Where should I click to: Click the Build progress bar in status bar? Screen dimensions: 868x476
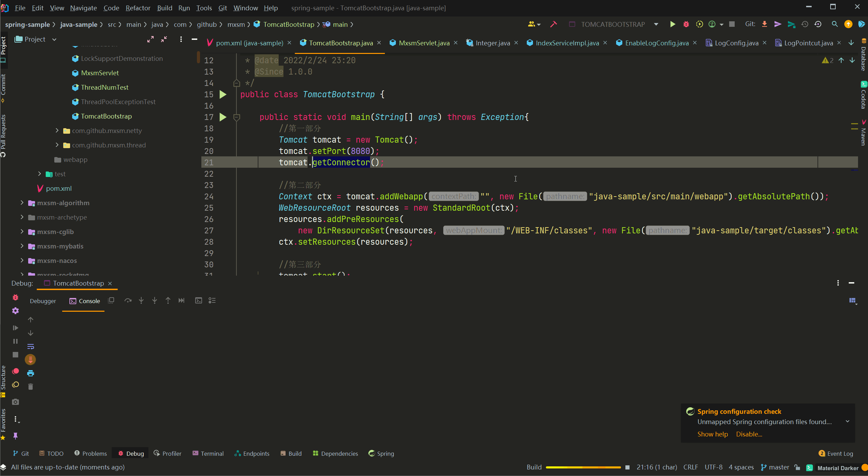point(583,467)
